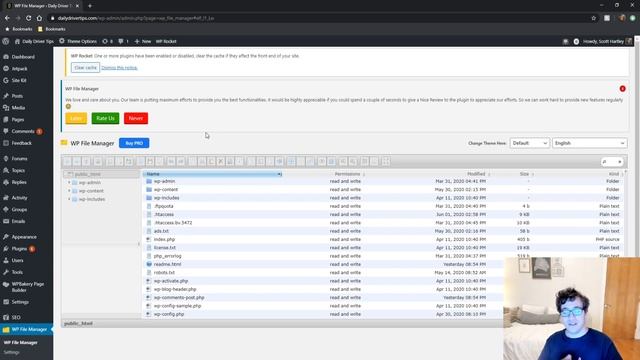Open Replies in the sidebar
640x360 pixels.
coord(19,182)
